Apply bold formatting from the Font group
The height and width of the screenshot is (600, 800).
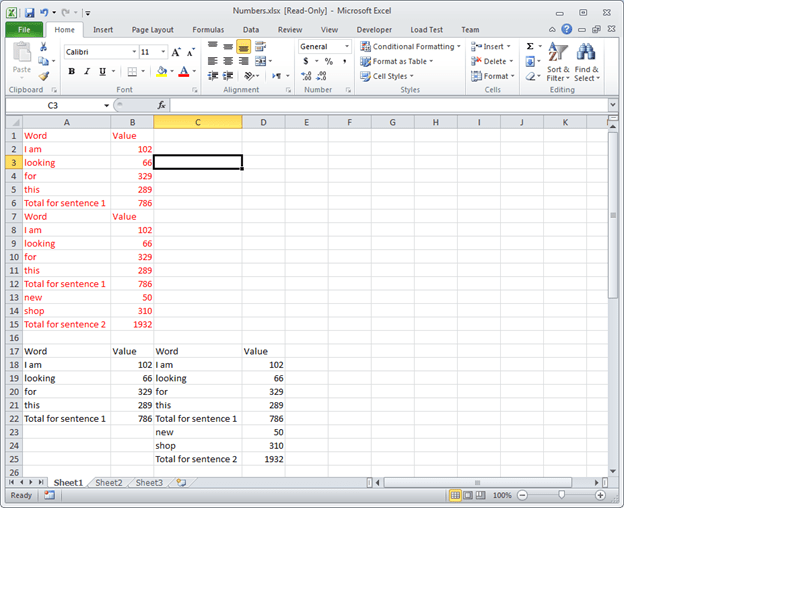[x=71, y=71]
